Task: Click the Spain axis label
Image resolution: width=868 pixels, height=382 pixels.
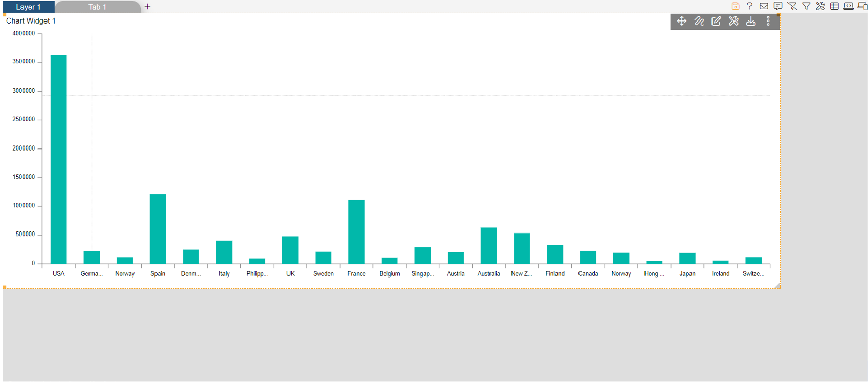Action: [158, 274]
